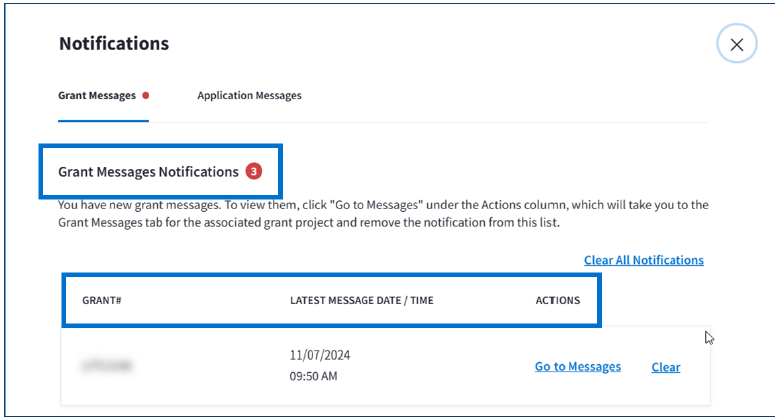Image resolution: width=778 pixels, height=420 pixels.
Task: Switch to the Grant Messages tab
Action: 97,96
